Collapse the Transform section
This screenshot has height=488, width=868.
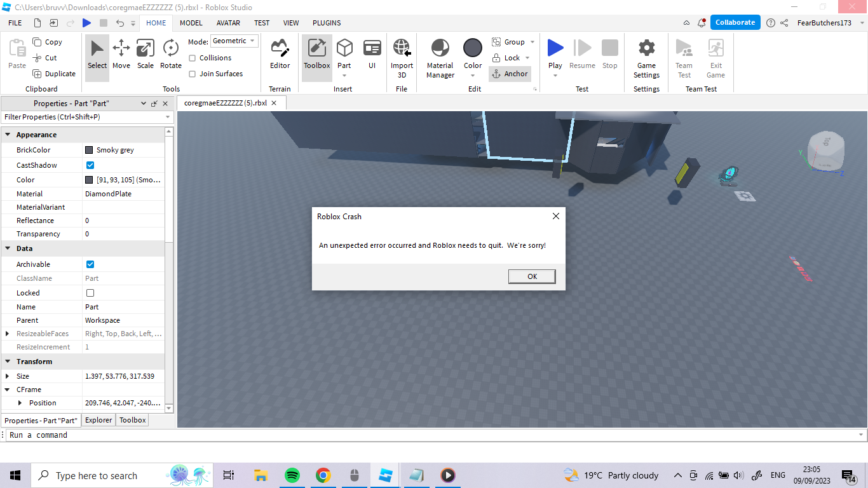[x=8, y=362]
